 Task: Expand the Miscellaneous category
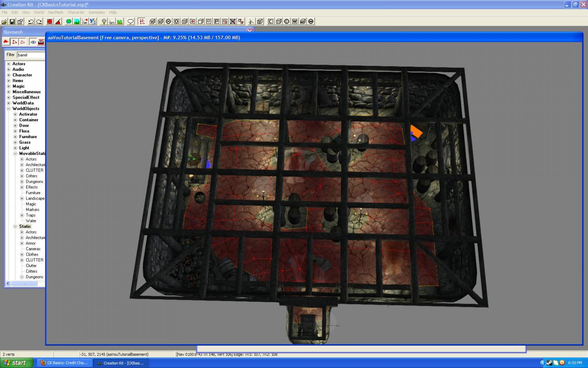point(8,92)
